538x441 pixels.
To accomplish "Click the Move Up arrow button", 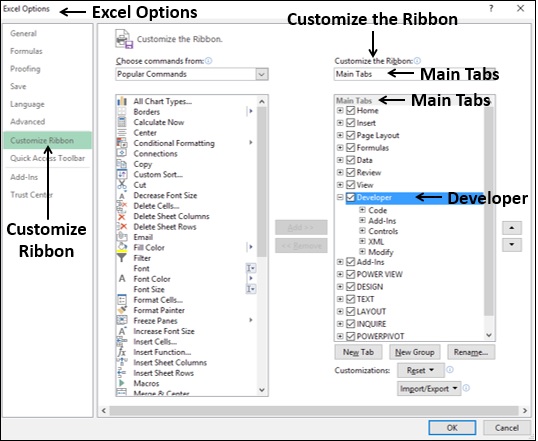I will tap(512, 228).
